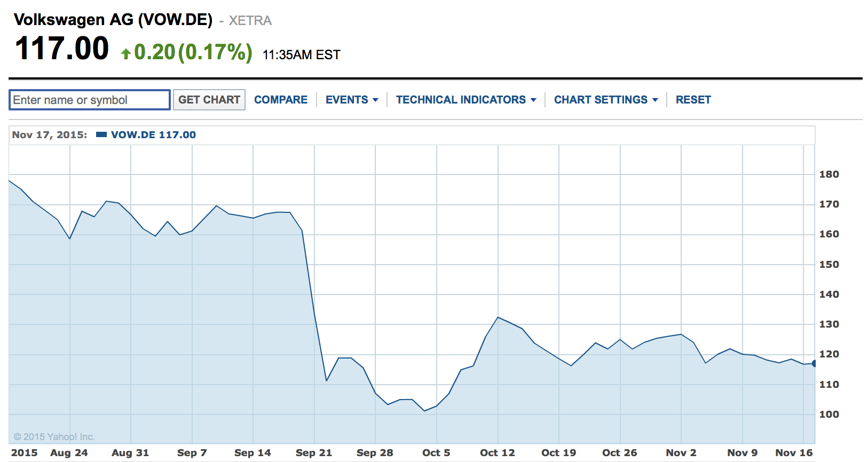868x462 pixels.
Task: Click the Oct 12 x-axis label
Action: tap(498, 453)
